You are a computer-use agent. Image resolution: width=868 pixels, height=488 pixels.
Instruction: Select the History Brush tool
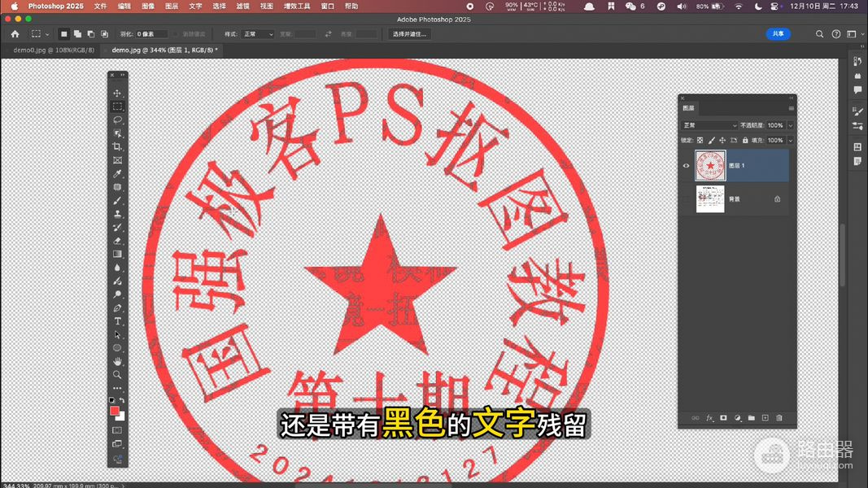point(117,228)
